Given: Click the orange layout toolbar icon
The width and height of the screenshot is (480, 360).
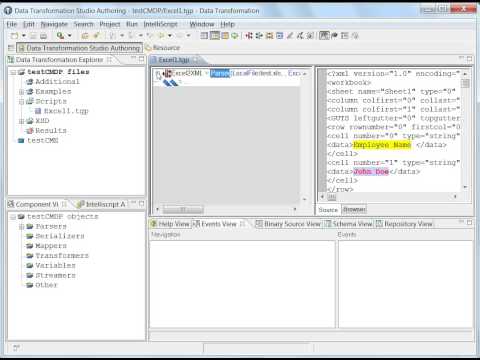Looking at the screenshot, I should point(225,35).
